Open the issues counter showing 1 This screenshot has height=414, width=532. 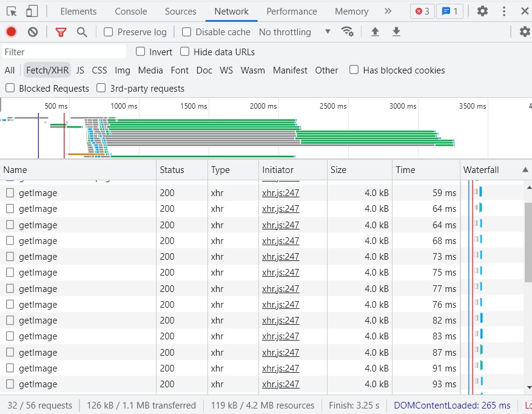(x=450, y=12)
